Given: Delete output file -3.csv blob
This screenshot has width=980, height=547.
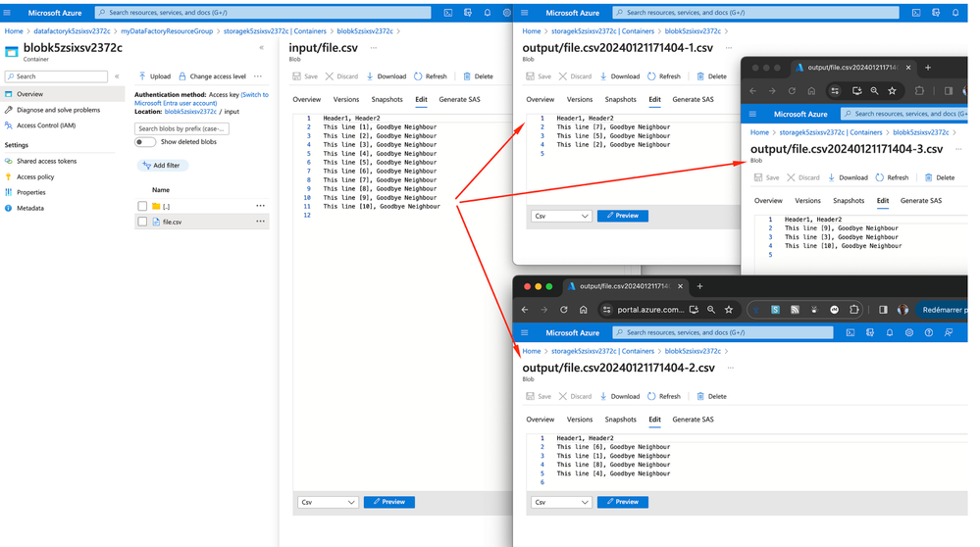Looking at the screenshot, I should [940, 177].
